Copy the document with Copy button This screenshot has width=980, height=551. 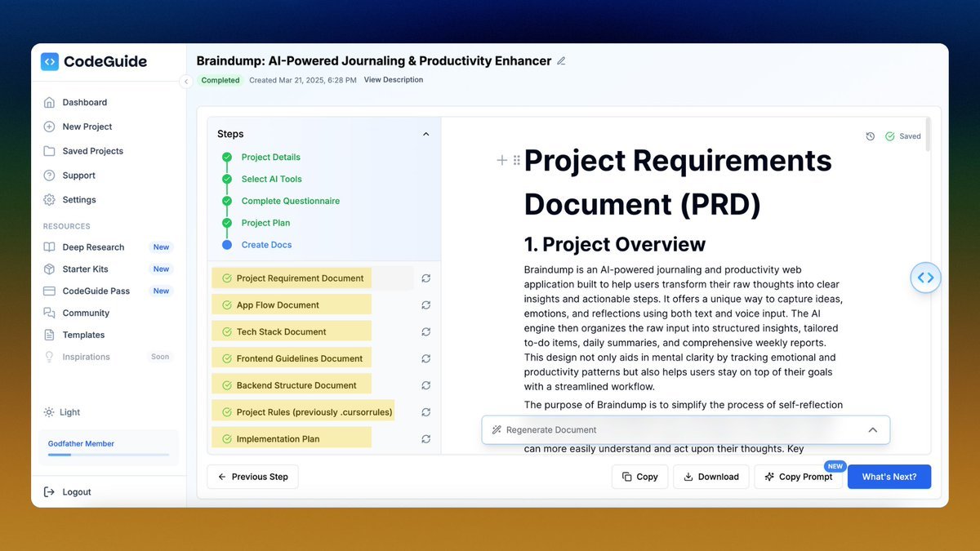point(639,477)
